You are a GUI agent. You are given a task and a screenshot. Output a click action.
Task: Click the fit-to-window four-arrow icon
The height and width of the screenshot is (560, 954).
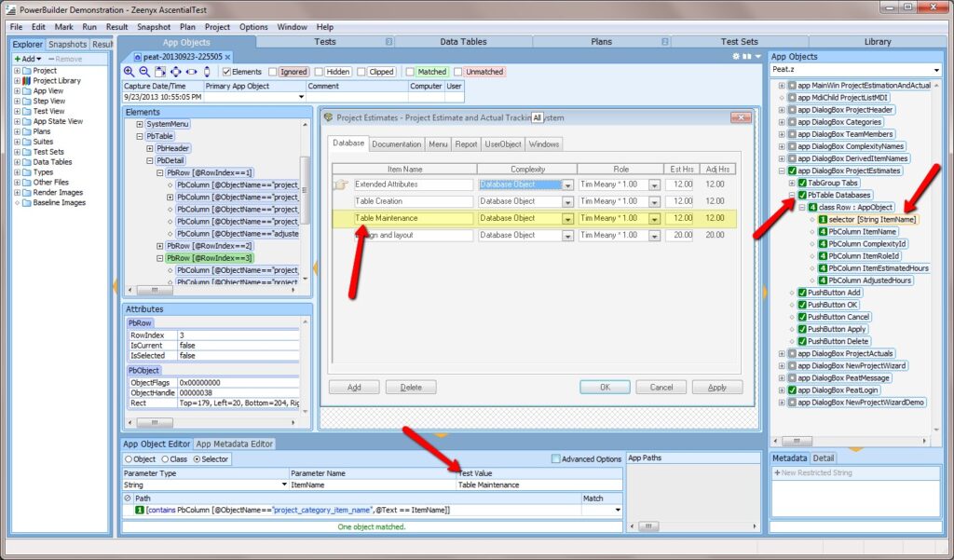(175, 72)
